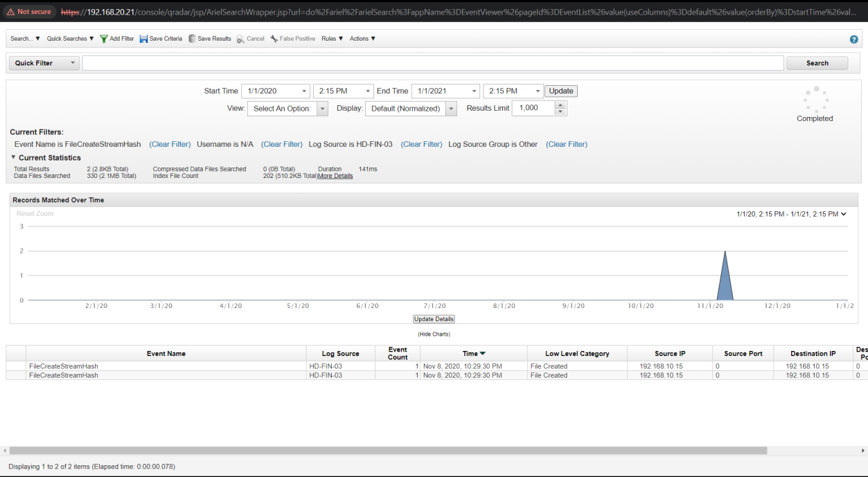Image resolution: width=868 pixels, height=477 pixels.
Task: Click the Save Criteria disk icon
Action: (x=143, y=39)
